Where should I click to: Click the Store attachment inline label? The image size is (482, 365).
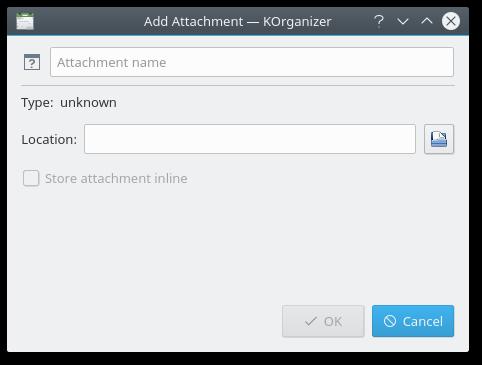[116, 178]
